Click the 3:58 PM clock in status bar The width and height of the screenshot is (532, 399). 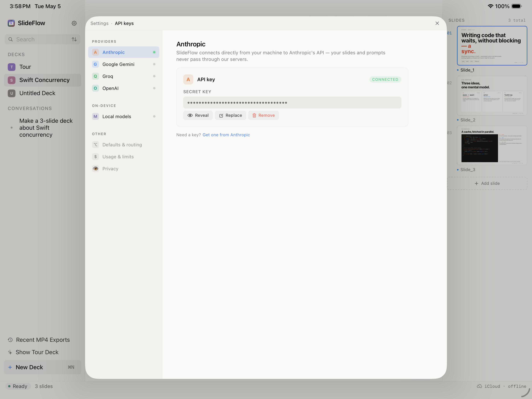(20, 6)
